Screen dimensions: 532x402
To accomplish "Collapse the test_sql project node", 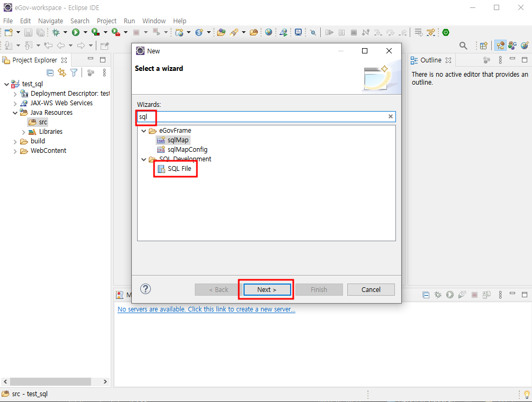I will [6, 84].
